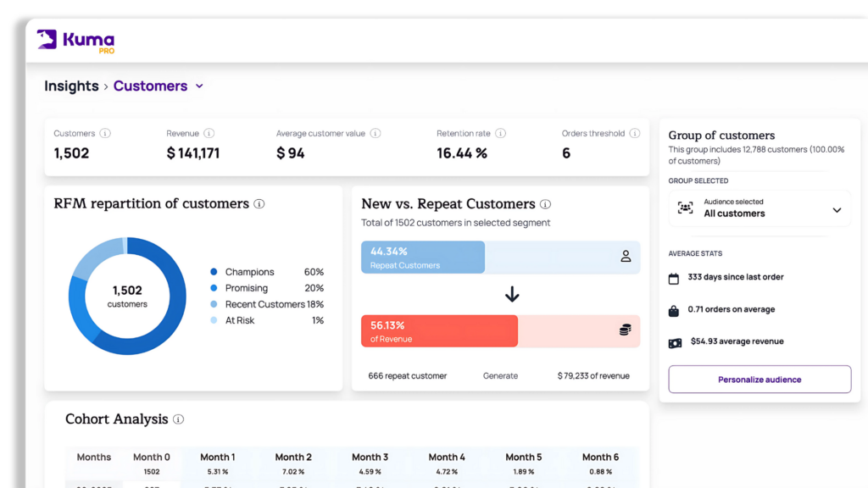Click the $79,233 of revenue text
Image resolution: width=868 pixels, height=488 pixels.
(x=593, y=375)
